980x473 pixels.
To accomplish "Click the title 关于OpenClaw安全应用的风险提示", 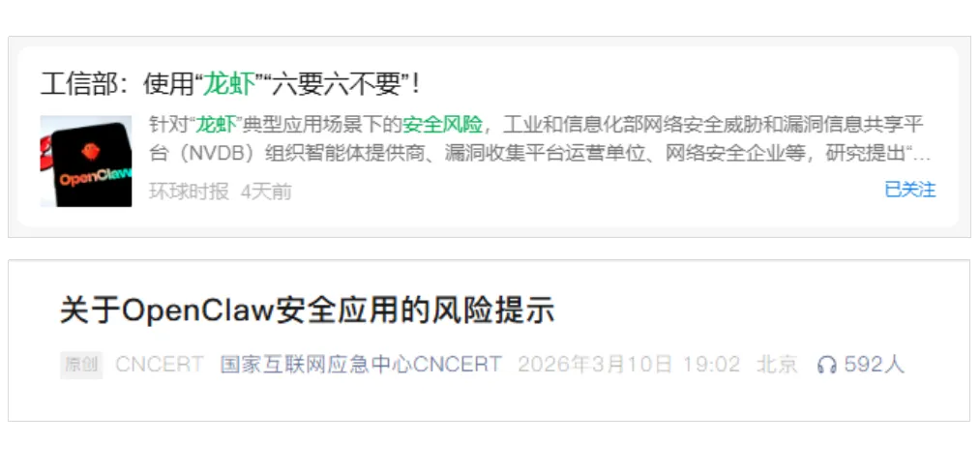I will (307, 310).
